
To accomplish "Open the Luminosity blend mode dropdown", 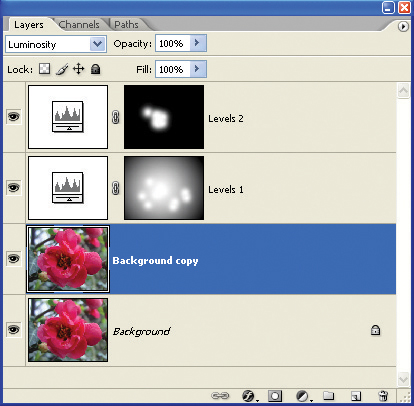I will pyautogui.click(x=56, y=44).
